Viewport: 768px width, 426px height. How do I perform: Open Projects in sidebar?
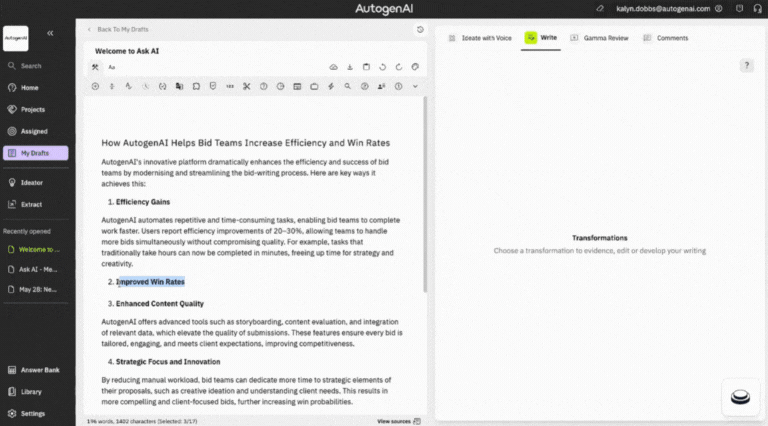[x=35, y=110]
